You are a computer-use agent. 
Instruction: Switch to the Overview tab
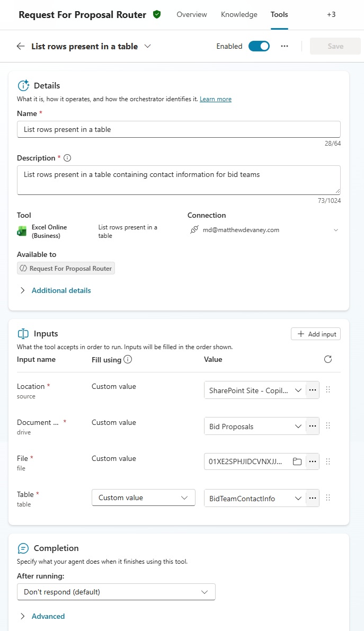[x=192, y=15]
